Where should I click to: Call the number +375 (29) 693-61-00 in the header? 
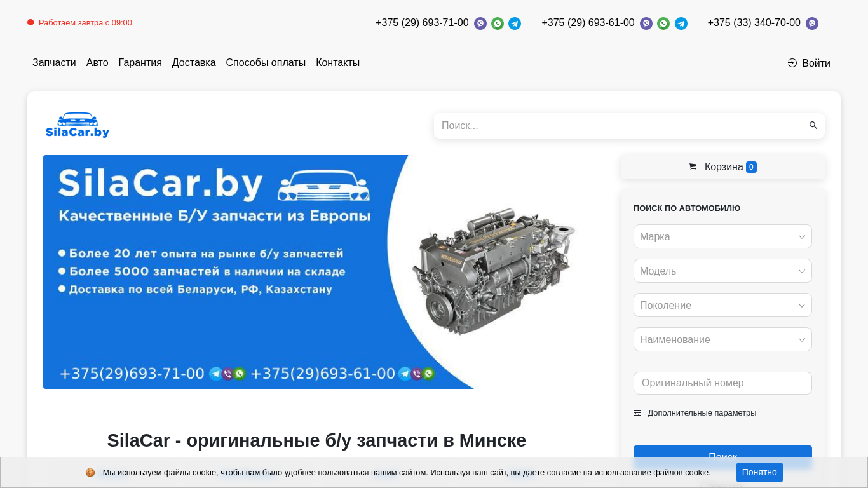pyautogui.click(x=588, y=23)
